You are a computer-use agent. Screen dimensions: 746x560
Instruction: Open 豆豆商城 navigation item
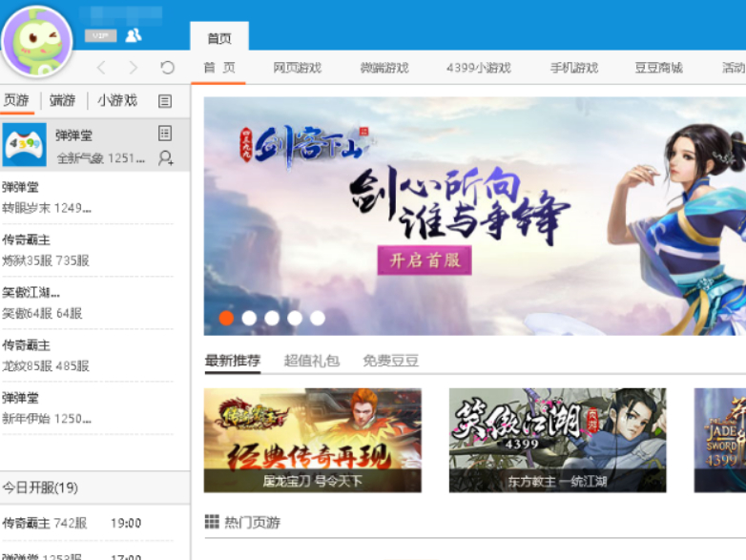pos(659,68)
